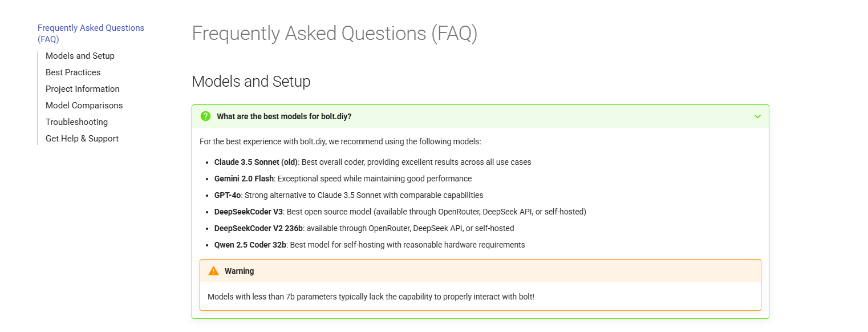Jump to Best Practices section

coord(73,72)
